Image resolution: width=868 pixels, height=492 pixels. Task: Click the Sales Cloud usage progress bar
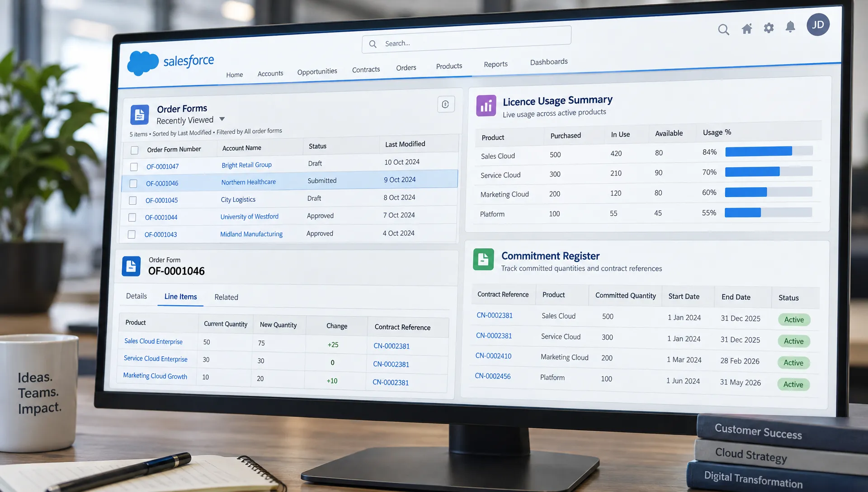[x=769, y=151]
